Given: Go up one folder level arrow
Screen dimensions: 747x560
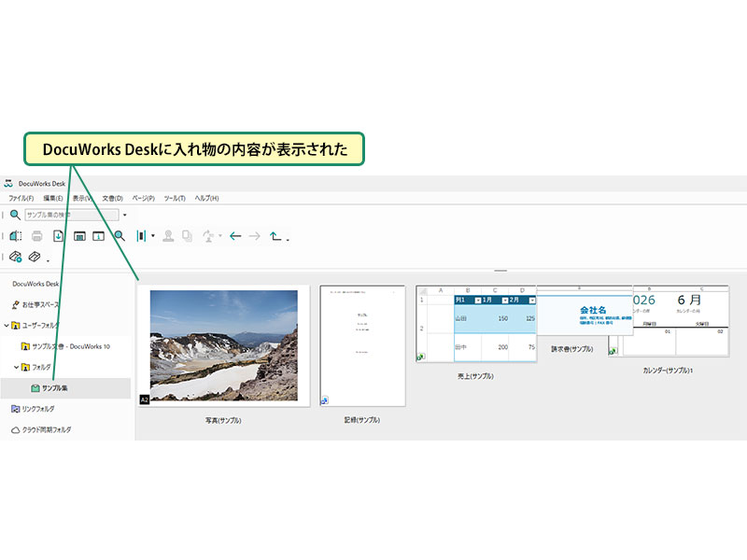Looking at the screenshot, I should coord(275,236).
